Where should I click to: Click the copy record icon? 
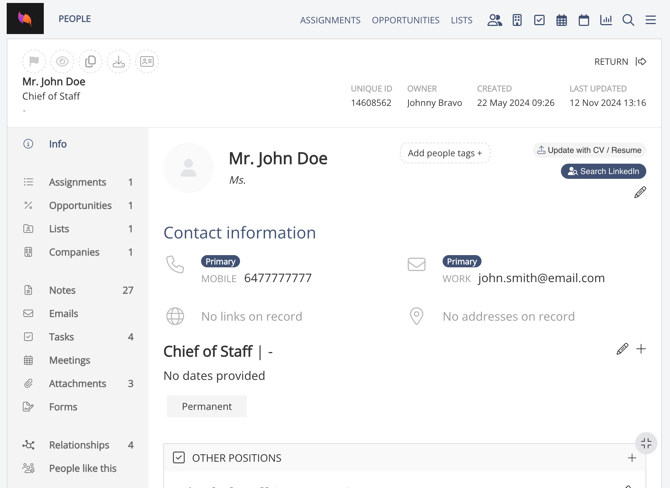(x=90, y=62)
